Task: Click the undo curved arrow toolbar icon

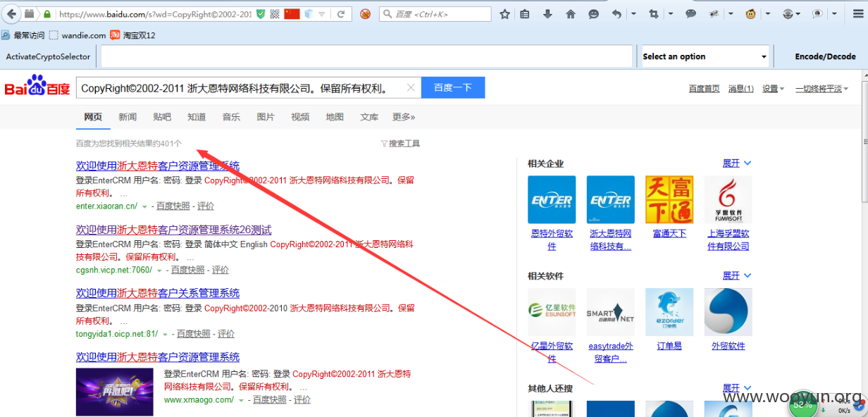Action: [x=617, y=14]
